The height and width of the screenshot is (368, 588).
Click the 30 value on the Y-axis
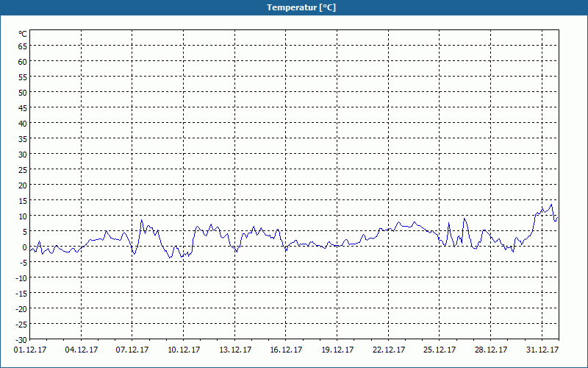coord(23,155)
